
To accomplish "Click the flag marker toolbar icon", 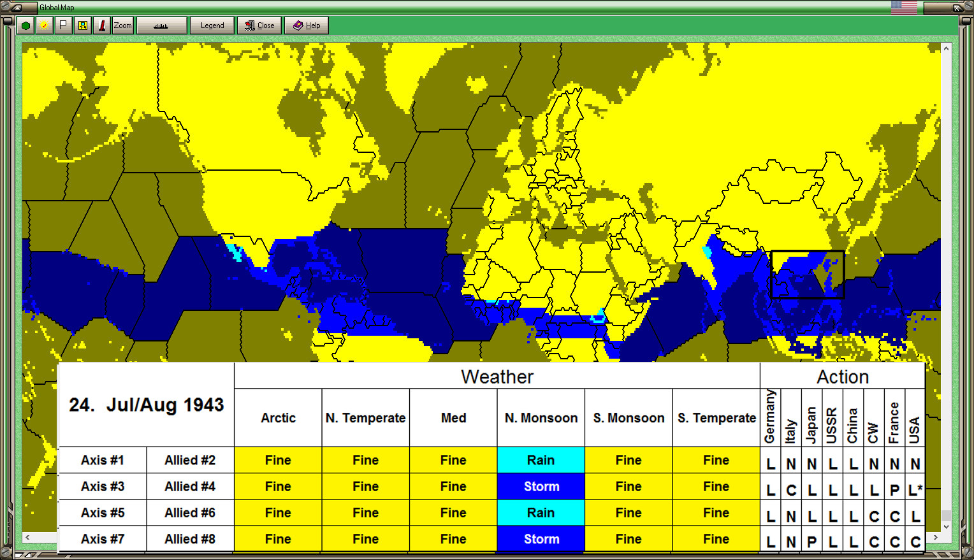I will point(62,25).
